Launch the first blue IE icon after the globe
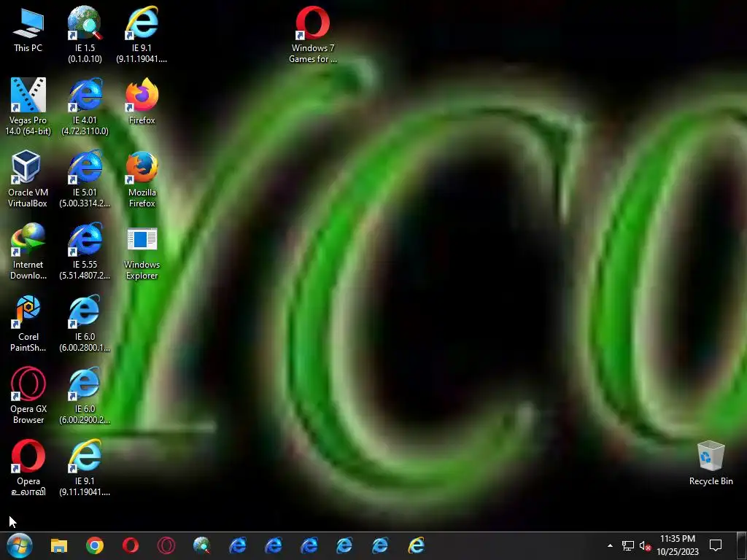The width and height of the screenshot is (747, 560). 238,545
